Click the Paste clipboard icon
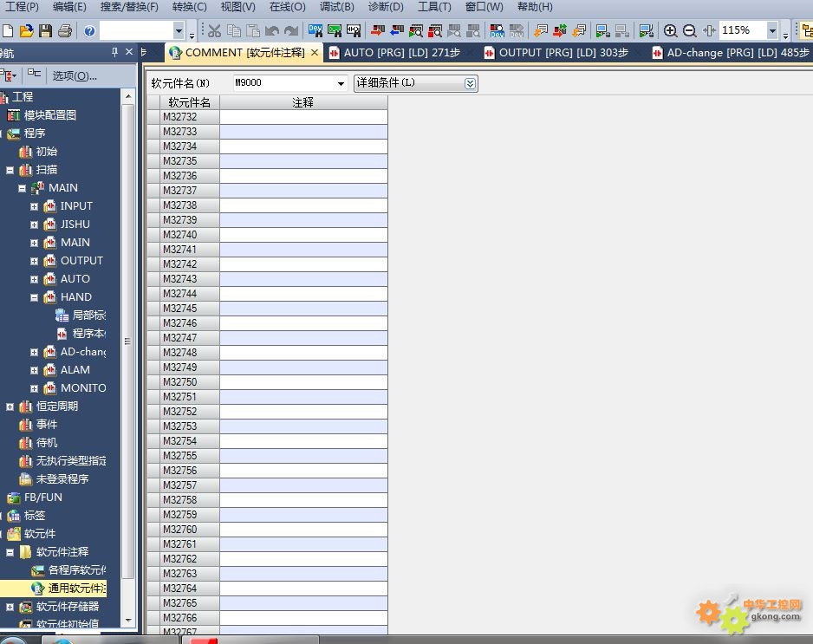This screenshot has width=813, height=644. (x=253, y=30)
